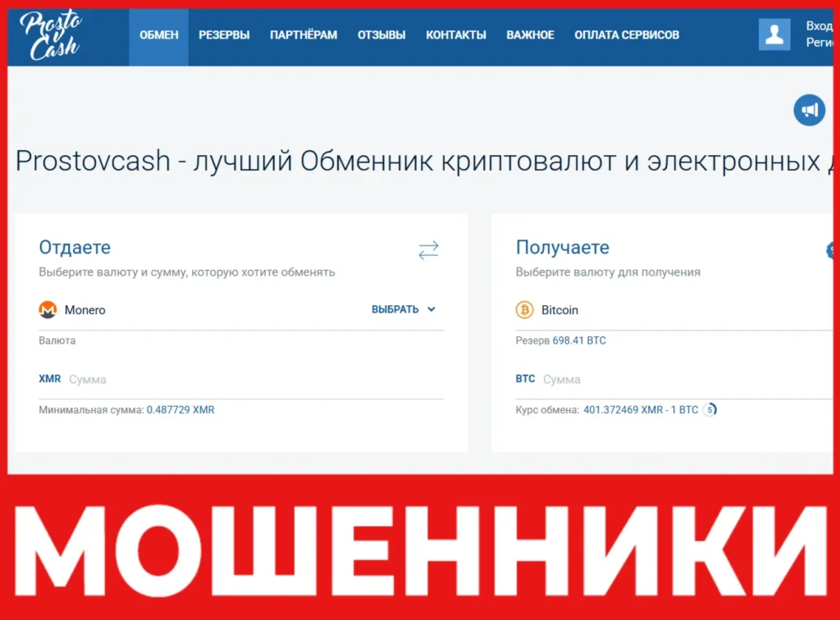Image resolution: width=840 pixels, height=620 pixels.
Task: Select the Monero currency icon
Action: click(48, 310)
